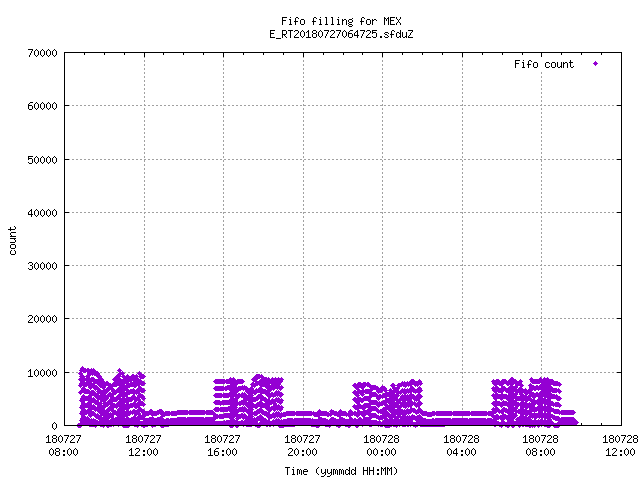640x480 pixels.
Task: Click the 60000 y-axis tick label
Action: pyautogui.click(x=42, y=106)
